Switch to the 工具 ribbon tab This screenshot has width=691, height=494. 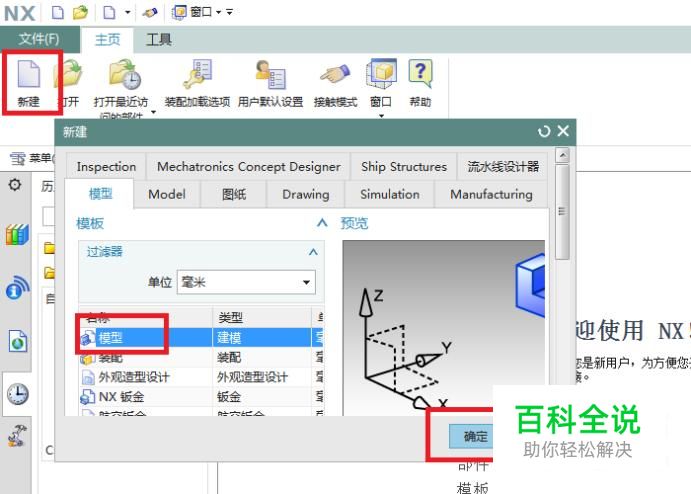pyautogui.click(x=159, y=40)
